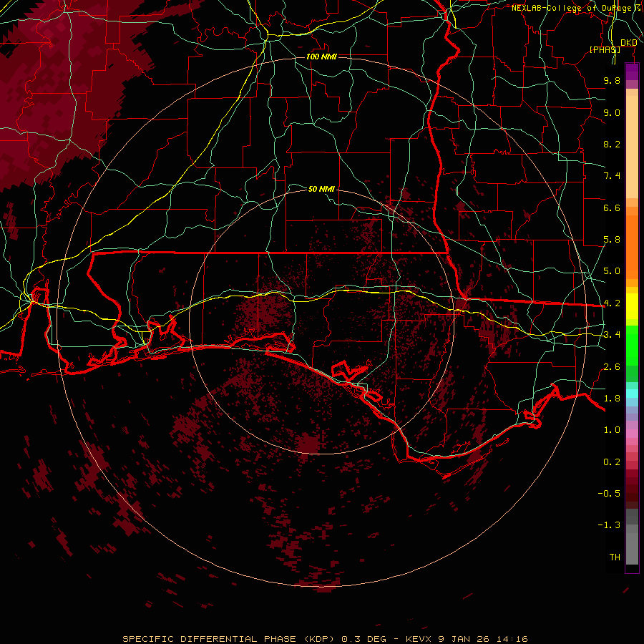This screenshot has height=644, width=644.
Task: Click the 9.0 scale value
Action: tap(612, 112)
